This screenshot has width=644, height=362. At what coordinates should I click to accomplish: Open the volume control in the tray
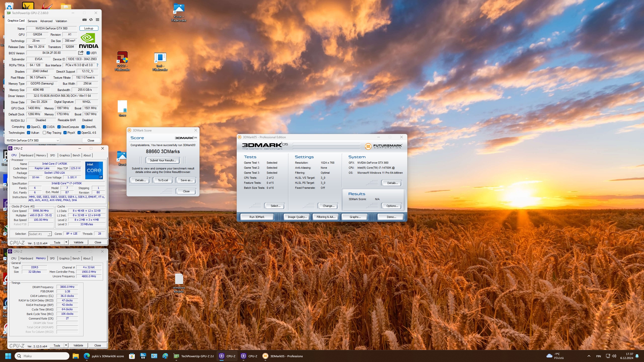tap(614, 356)
